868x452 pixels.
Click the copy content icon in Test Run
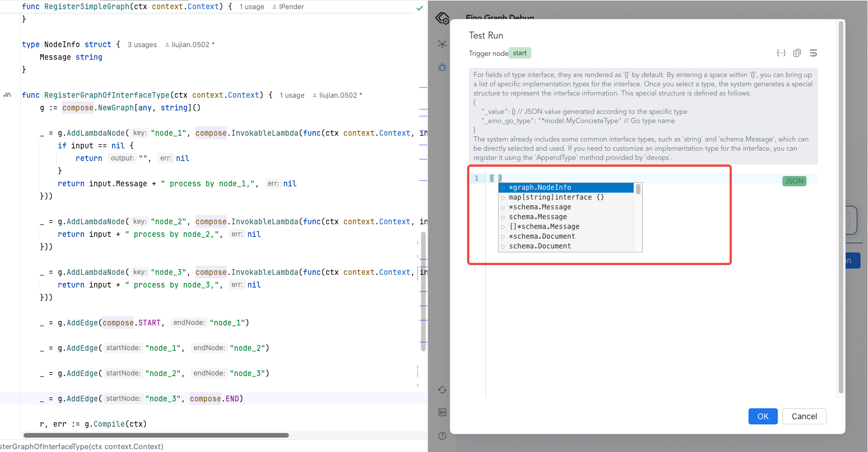click(x=797, y=53)
